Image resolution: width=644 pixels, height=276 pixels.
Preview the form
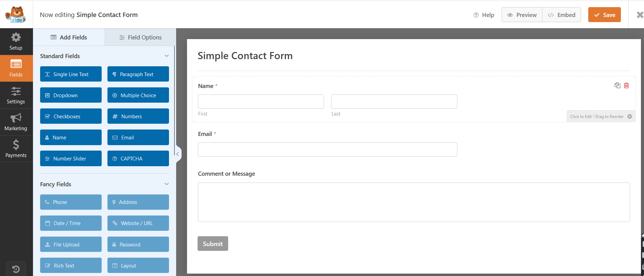[522, 15]
